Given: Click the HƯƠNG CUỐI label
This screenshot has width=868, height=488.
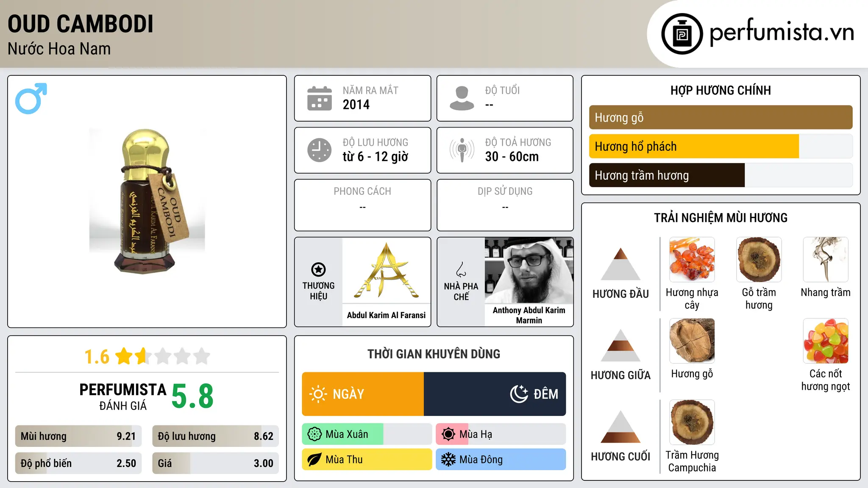Looking at the screenshot, I should click(x=620, y=457).
